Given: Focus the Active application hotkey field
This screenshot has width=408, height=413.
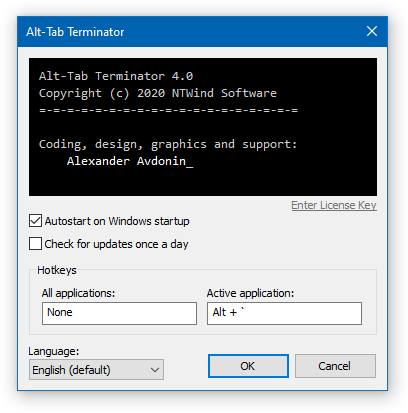Looking at the screenshot, I should click(284, 313).
